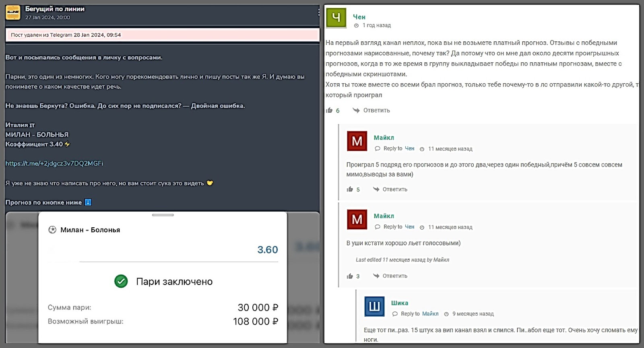Click the Чен user avatar

(x=336, y=17)
